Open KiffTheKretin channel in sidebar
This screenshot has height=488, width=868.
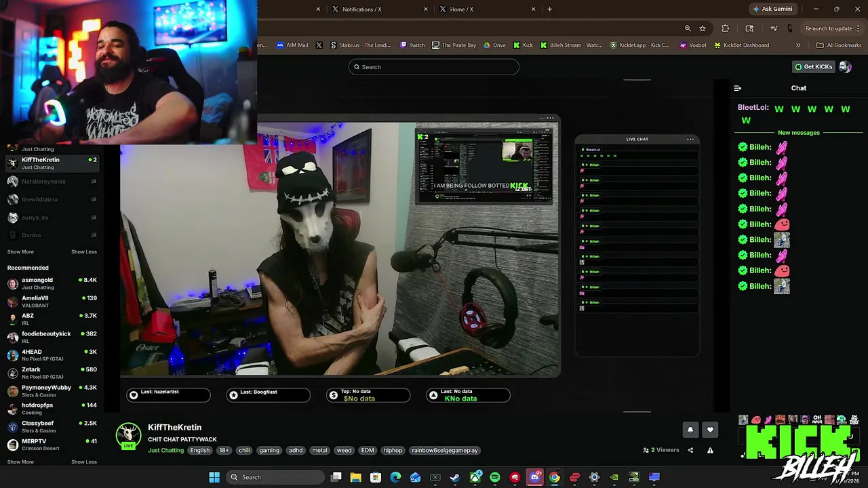tap(52, 163)
